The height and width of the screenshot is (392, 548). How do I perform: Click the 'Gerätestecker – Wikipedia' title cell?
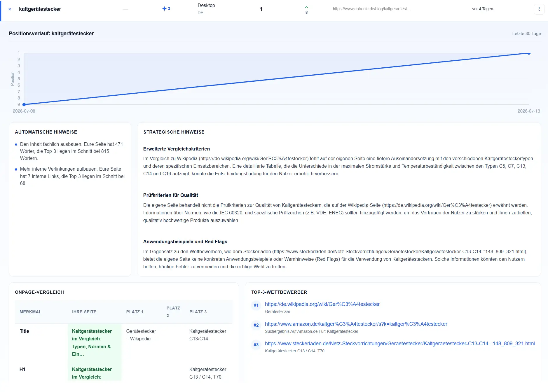(141, 335)
